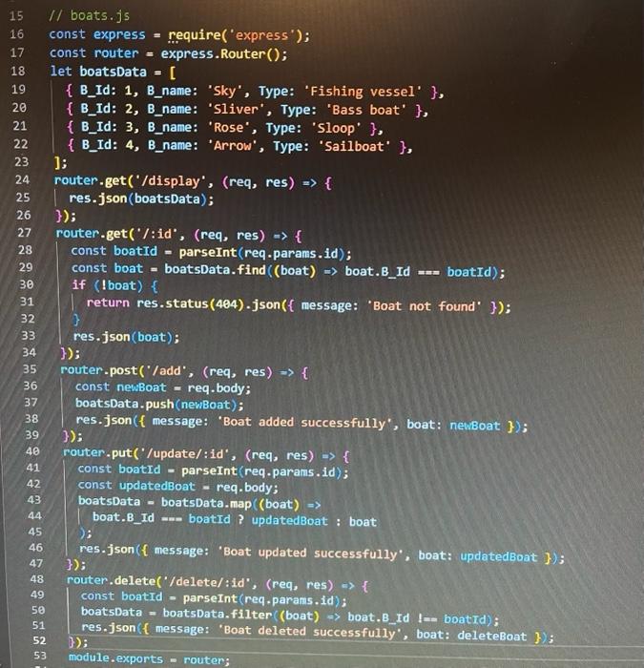644x668 pixels.
Task: Click the 'Boat not found' string
Action: (425, 306)
